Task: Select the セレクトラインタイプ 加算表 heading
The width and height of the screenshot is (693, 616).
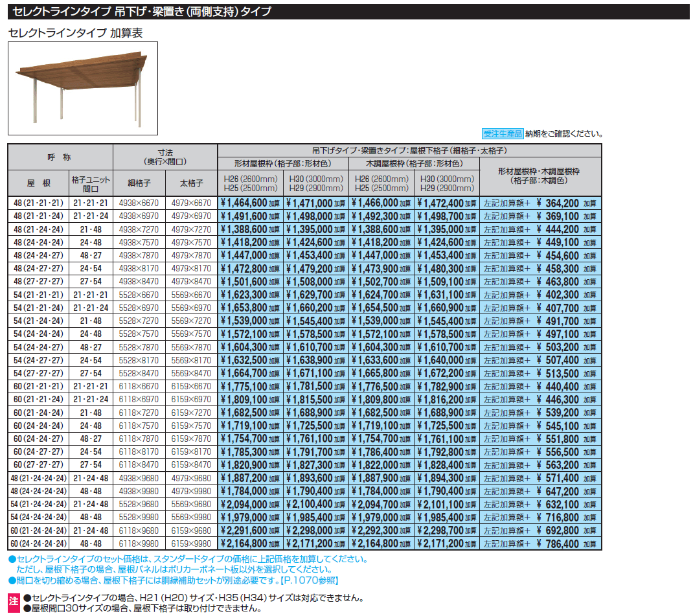Action: [75, 34]
